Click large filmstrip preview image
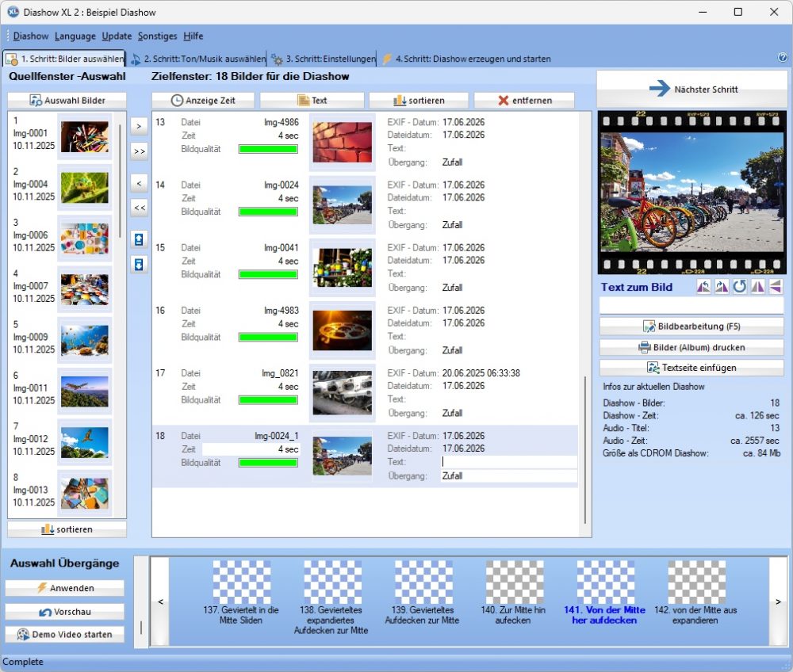This screenshot has width=793, height=672. (691, 192)
